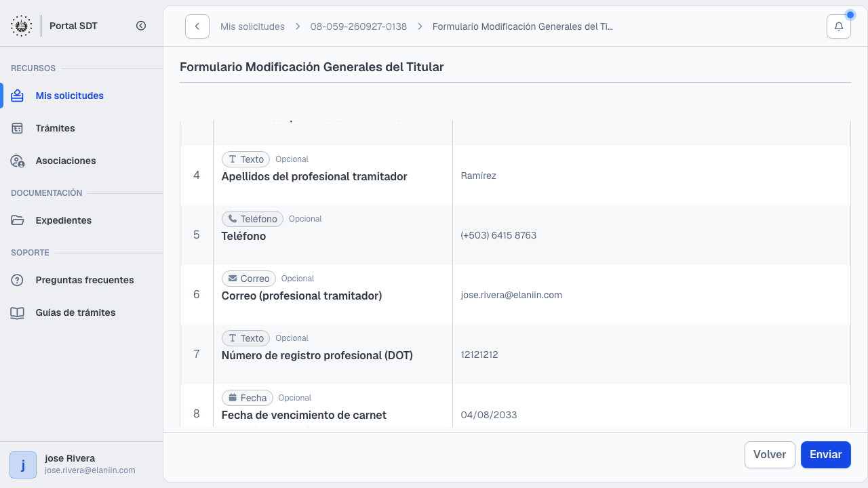Collapse the sidebar with the arrow icon
Screen dimensions: 868x488
(141, 26)
